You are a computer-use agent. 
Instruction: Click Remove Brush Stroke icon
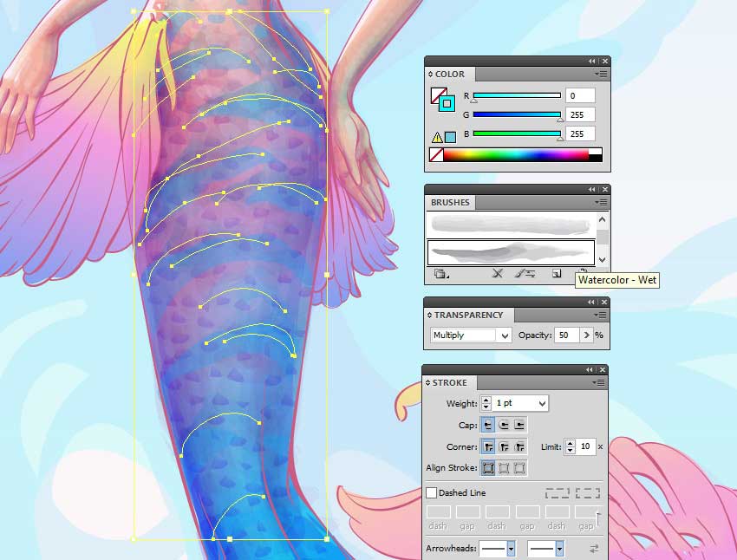coord(498,273)
